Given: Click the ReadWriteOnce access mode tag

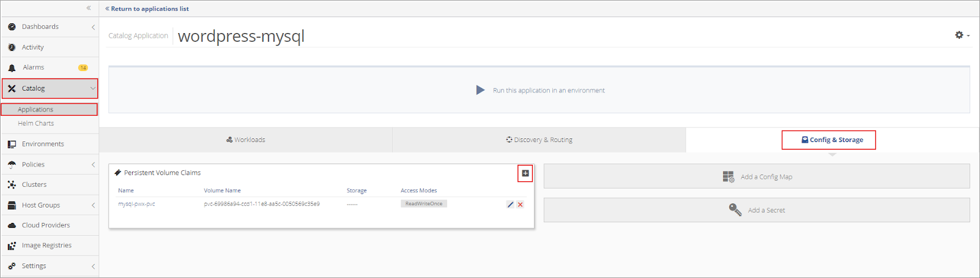Looking at the screenshot, I should 424,204.
